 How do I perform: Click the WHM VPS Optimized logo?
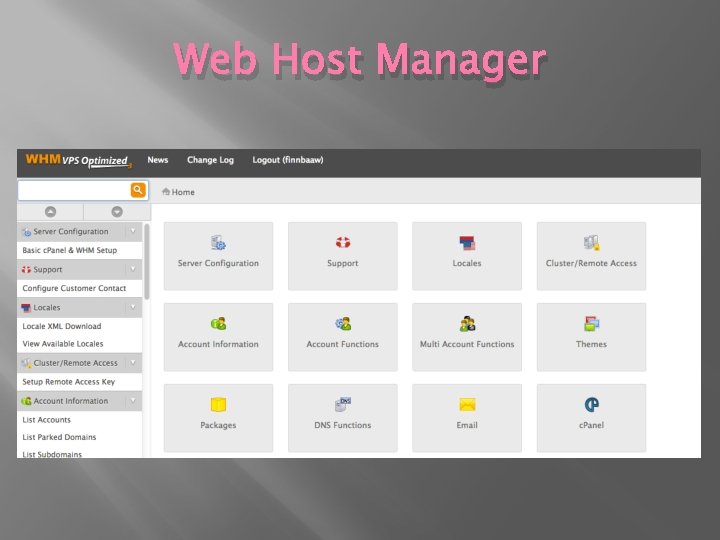pos(78,160)
